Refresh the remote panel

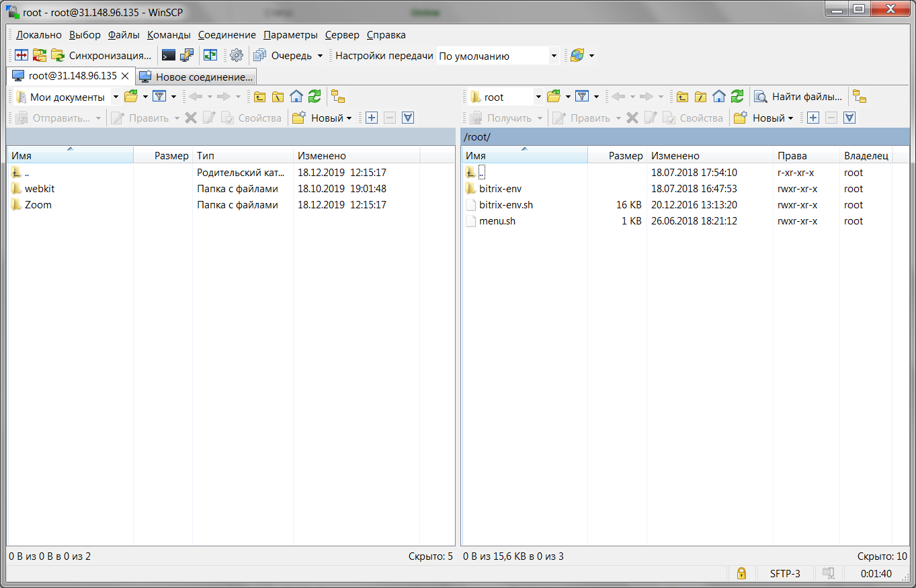tap(737, 97)
